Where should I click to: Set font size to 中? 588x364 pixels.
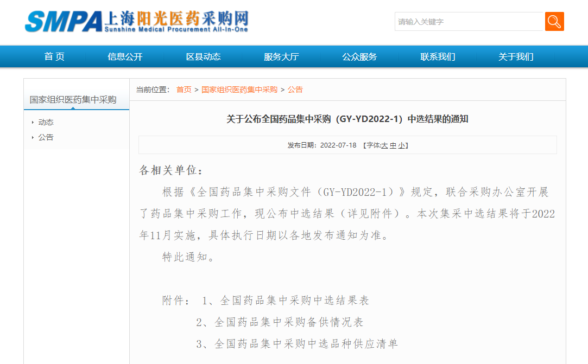[393, 145]
